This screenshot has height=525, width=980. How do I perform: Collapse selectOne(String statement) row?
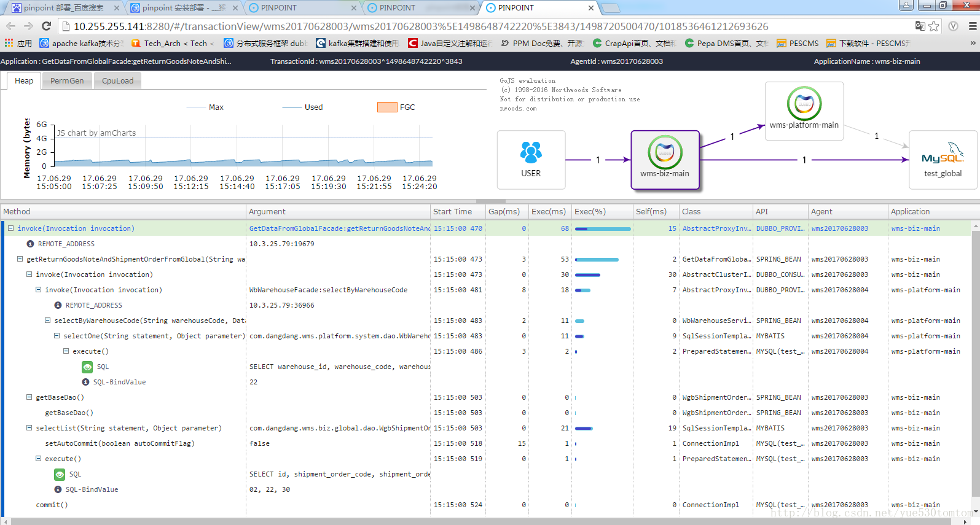[x=57, y=335]
